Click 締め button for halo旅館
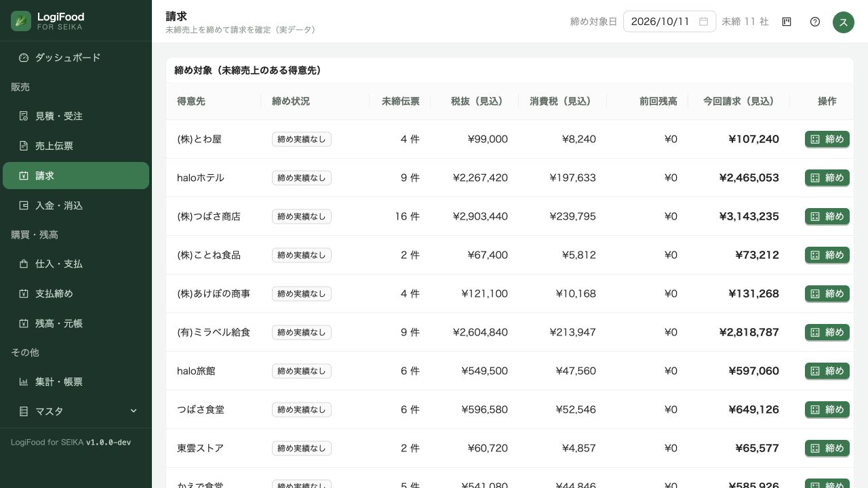This screenshot has height=488, width=868. point(827,371)
